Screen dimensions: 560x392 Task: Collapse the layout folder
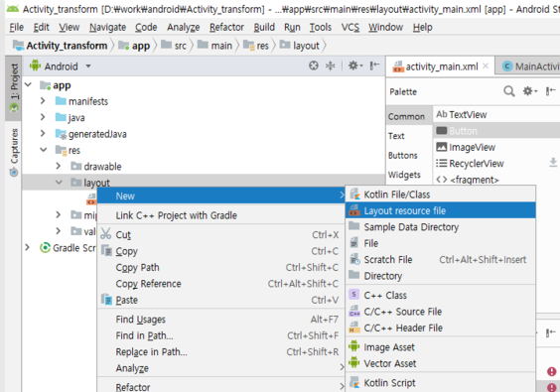click(x=59, y=182)
